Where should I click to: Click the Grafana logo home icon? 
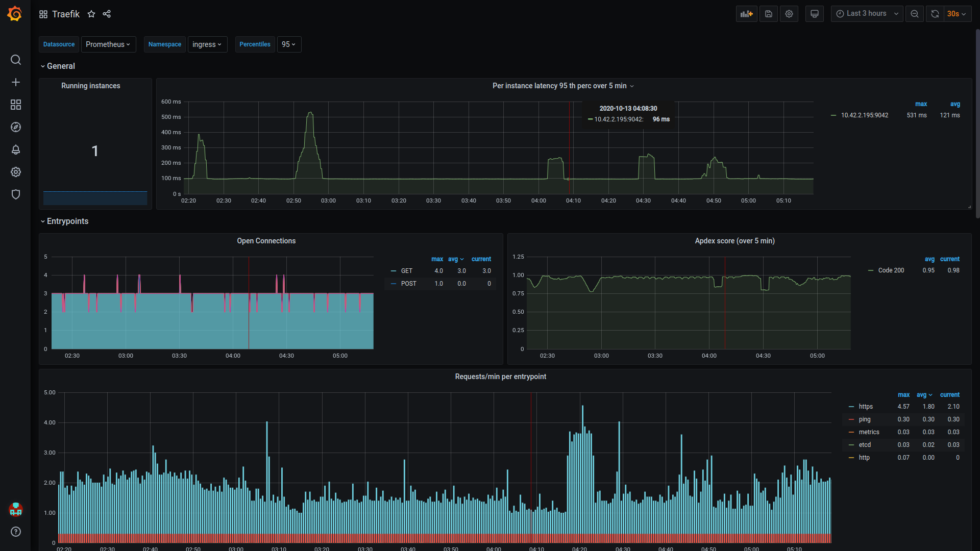coord(15,14)
